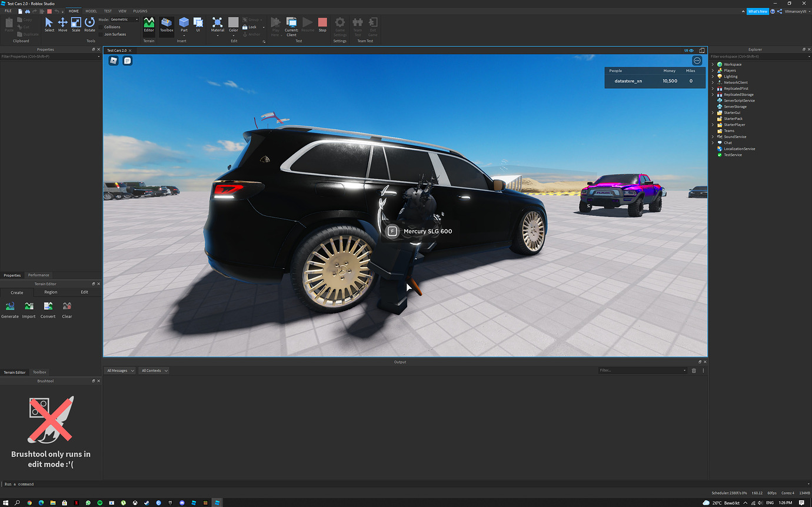
Task: Toggle UI visibility with the eye icon above viewport
Action: 690,51
